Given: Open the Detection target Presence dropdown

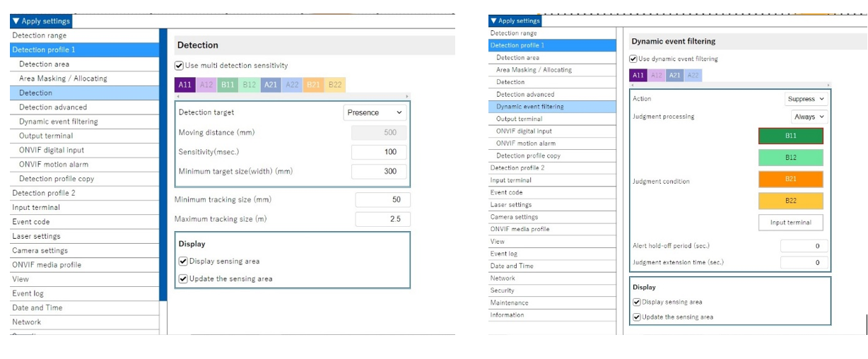Looking at the screenshot, I should (x=375, y=112).
